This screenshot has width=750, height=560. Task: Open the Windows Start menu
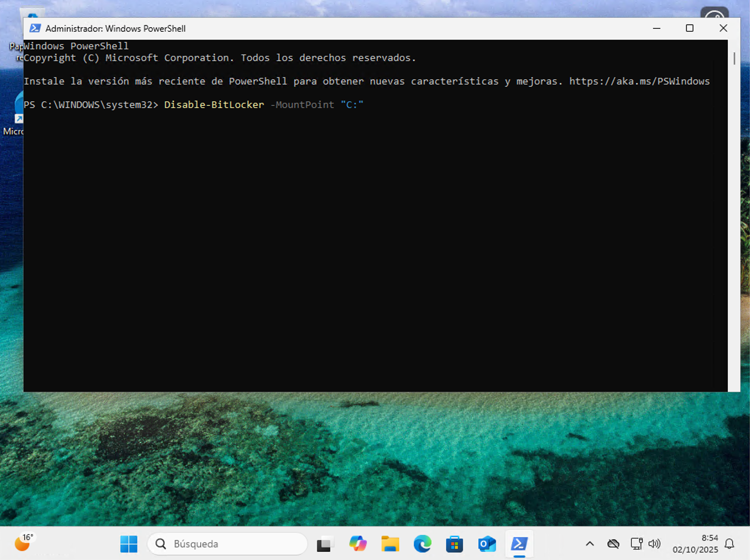coord(129,543)
